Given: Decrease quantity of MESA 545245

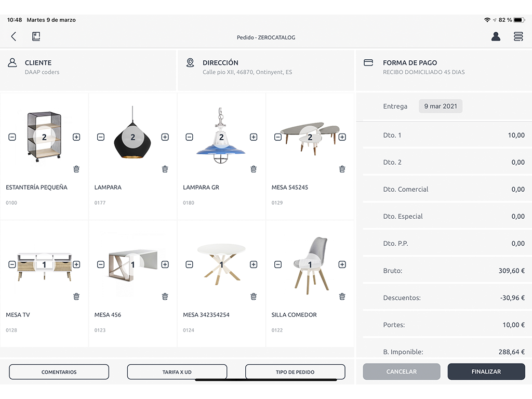Looking at the screenshot, I should pos(278,137).
